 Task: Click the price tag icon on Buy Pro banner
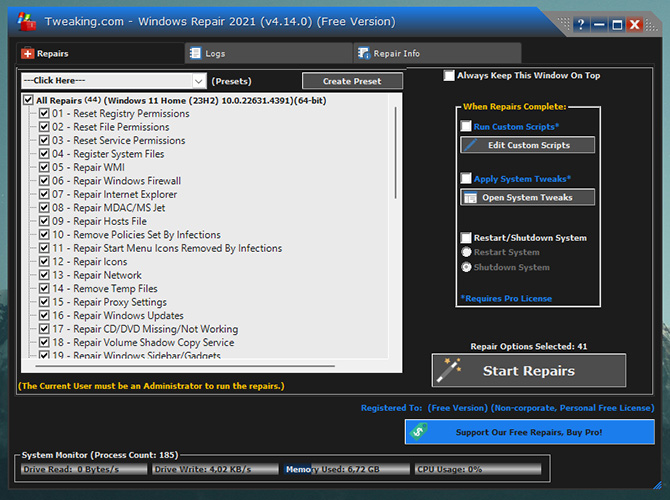tap(419, 432)
